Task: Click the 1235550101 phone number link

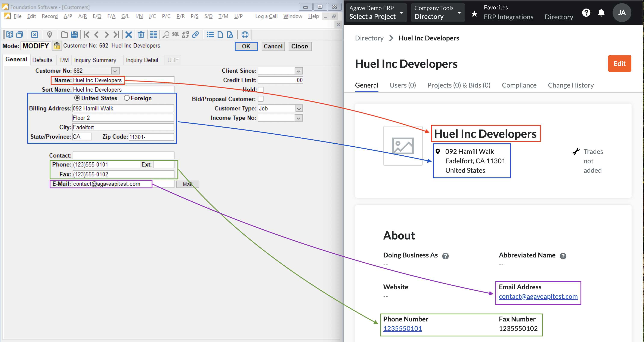Action: (x=402, y=329)
